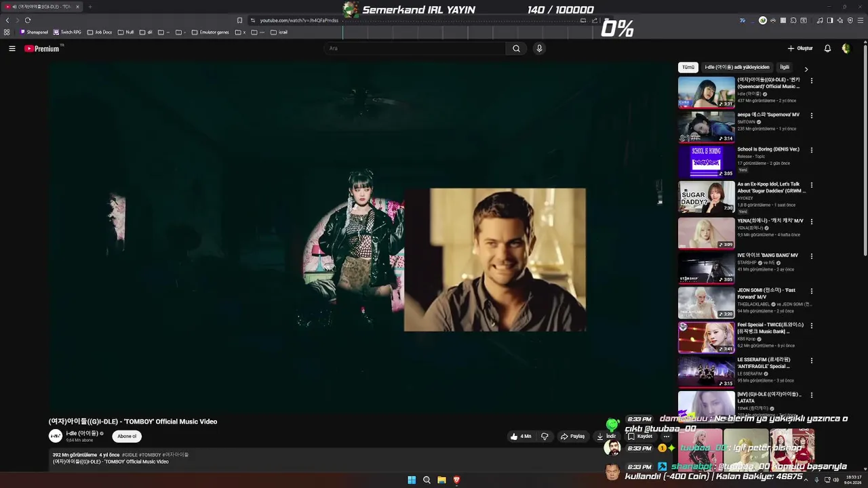Screen dimensions: 868x488
Task: Open Null bookmark folder
Action: [x=125, y=32]
